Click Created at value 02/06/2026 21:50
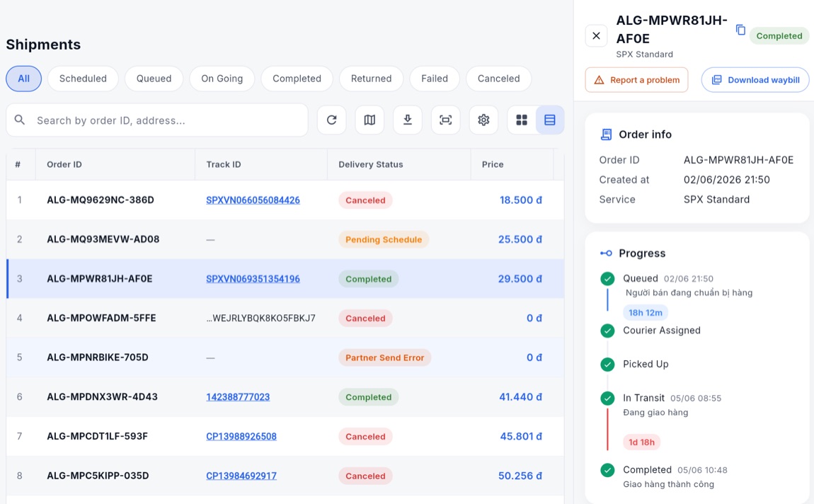Viewport: 814px width, 504px height. coord(727,180)
